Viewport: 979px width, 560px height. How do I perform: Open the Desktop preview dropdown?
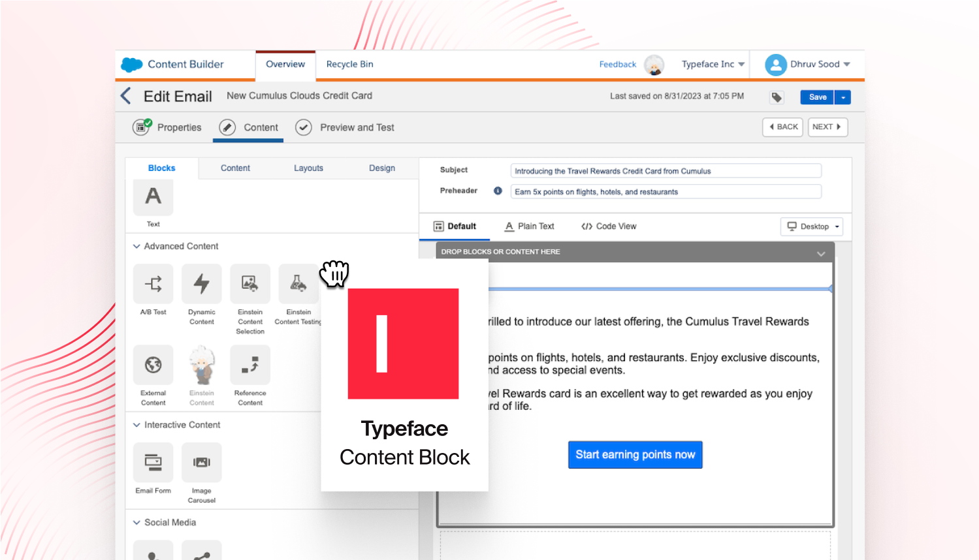coord(811,226)
